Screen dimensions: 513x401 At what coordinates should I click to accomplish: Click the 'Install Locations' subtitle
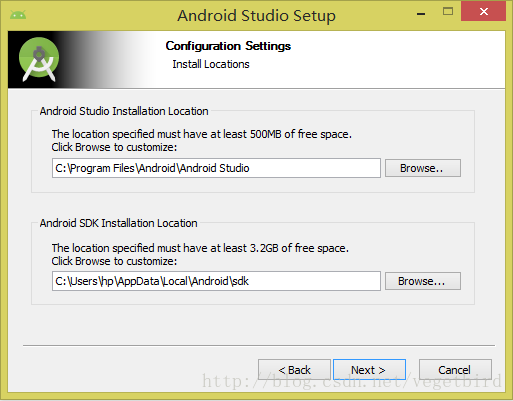pyautogui.click(x=211, y=64)
